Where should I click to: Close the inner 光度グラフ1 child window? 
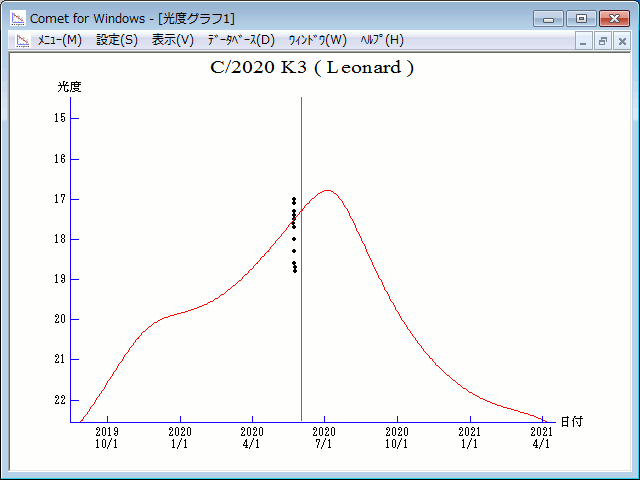[x=622, y=41]
